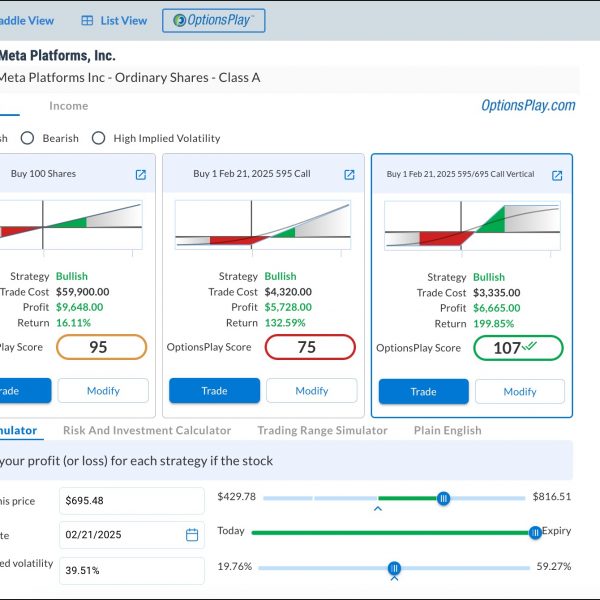
Task: Click the OptionsPlay Score 75 badge
Action: pyautogui.click(x=310, y=347)
